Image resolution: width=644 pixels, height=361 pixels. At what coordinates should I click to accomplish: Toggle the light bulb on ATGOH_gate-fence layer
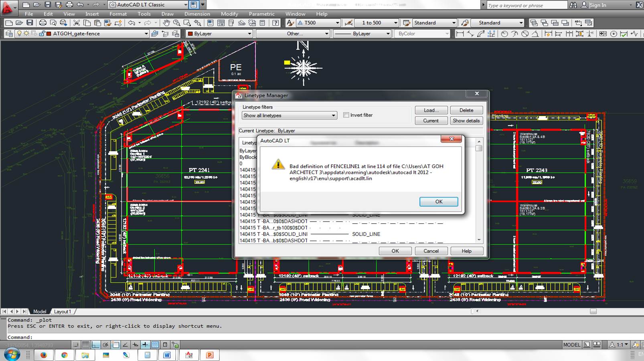(x=19, y=34)
